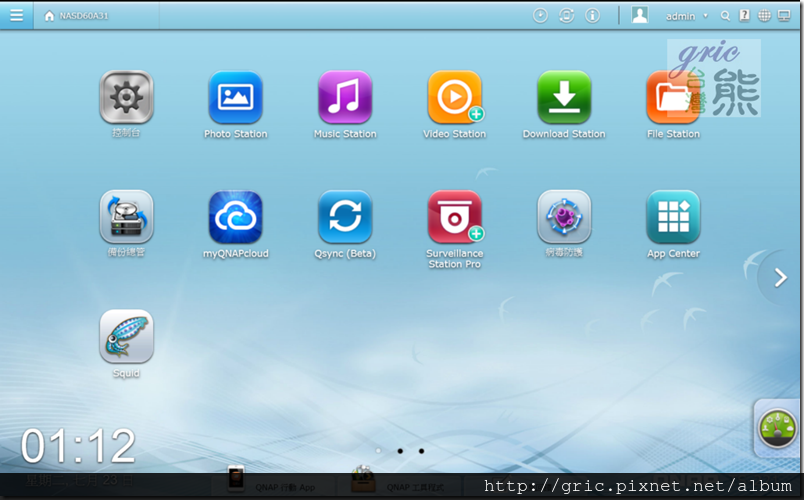Go to next desktop page arrow

click(780, 278)
